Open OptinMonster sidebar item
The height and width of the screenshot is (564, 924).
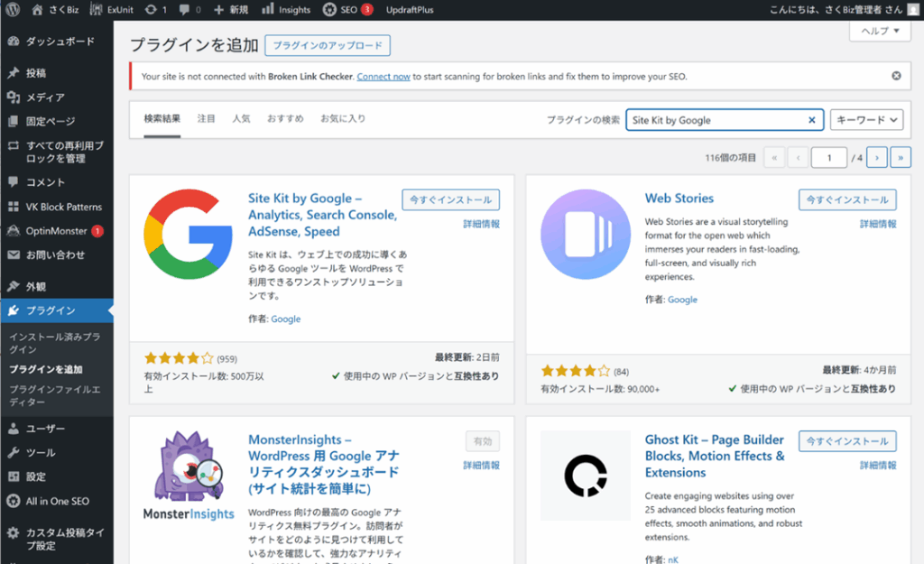57,231
